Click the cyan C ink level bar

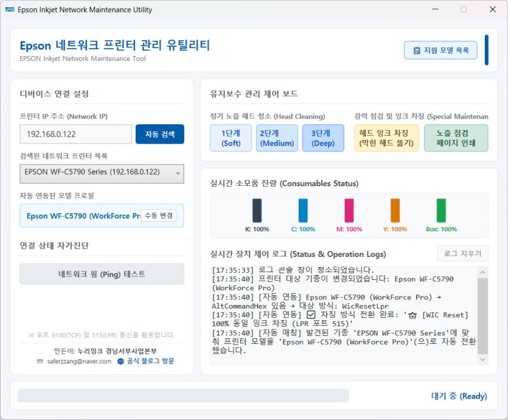coord(303,211)
